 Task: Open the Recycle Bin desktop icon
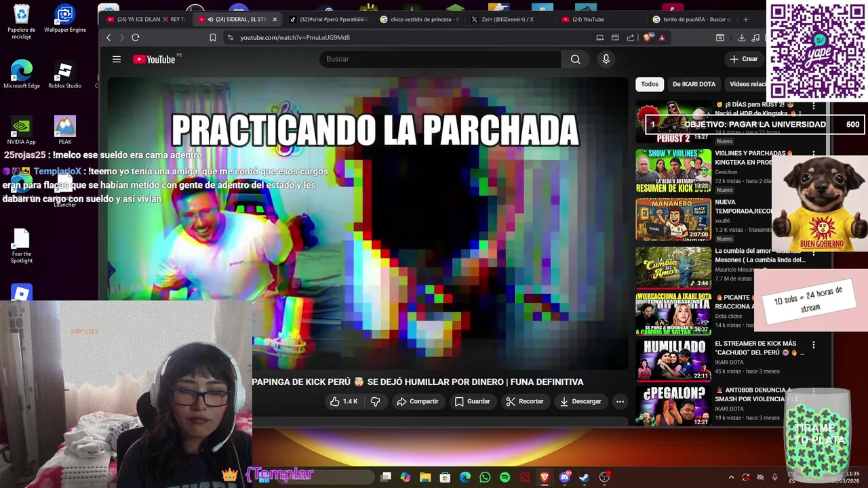(x=22, y=22)
